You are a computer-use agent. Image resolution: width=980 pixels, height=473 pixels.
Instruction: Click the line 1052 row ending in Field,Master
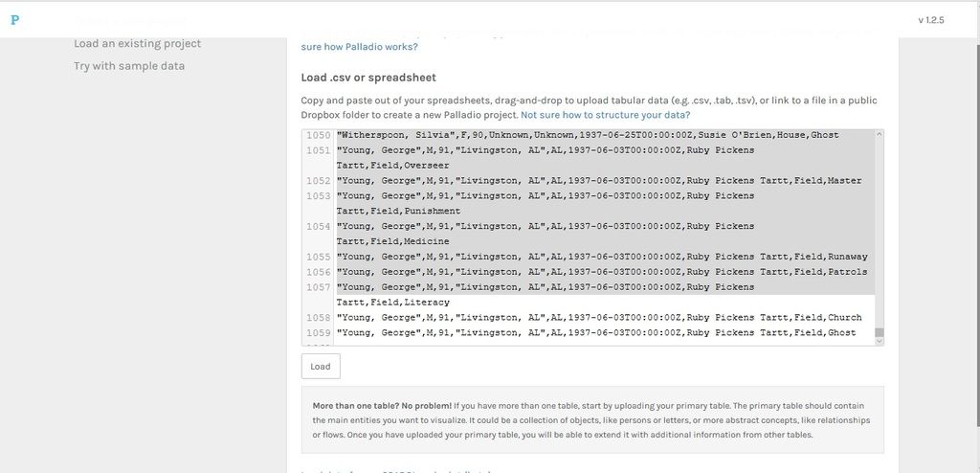pos(598,181)
